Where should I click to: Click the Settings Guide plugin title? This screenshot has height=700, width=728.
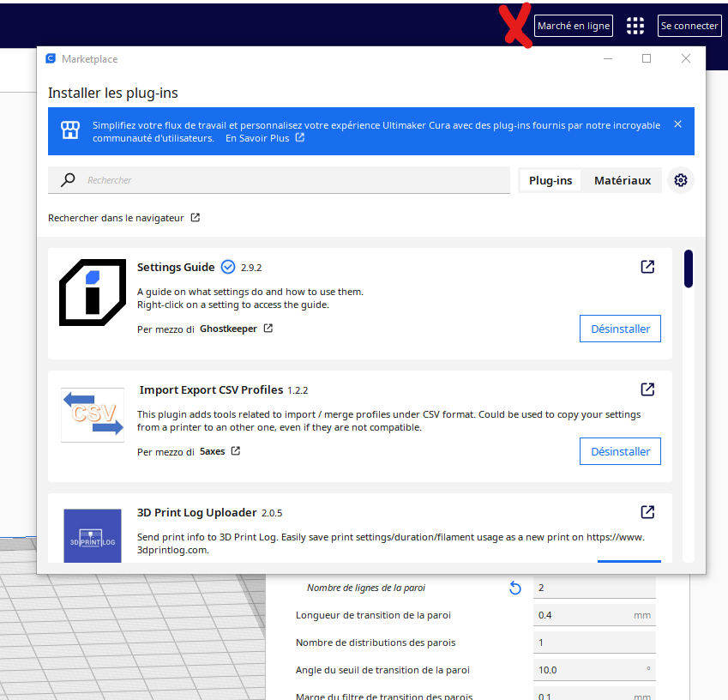pyautogui.click(x=176, y=267)
